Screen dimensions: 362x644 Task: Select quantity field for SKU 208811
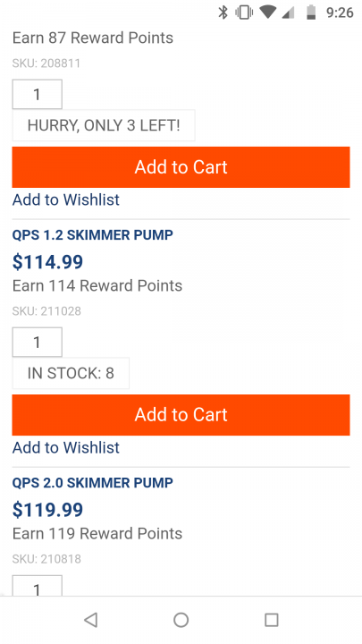(x=38, y=95)
